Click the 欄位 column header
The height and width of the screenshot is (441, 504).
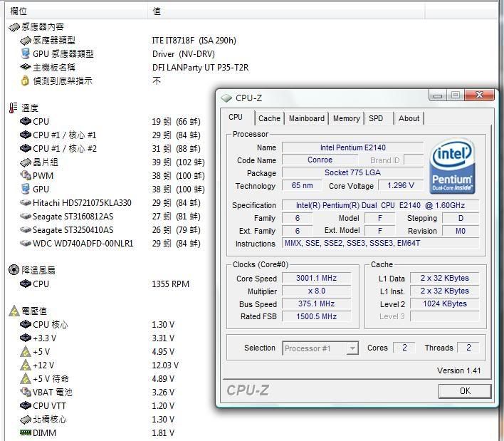pyautogui.click(x=76, y=11)
